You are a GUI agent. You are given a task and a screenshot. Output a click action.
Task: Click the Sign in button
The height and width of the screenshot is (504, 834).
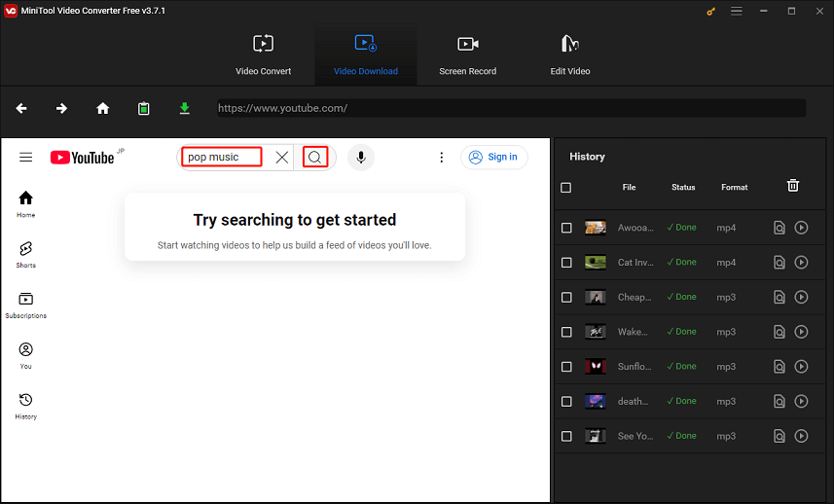[x=494, y=157]
